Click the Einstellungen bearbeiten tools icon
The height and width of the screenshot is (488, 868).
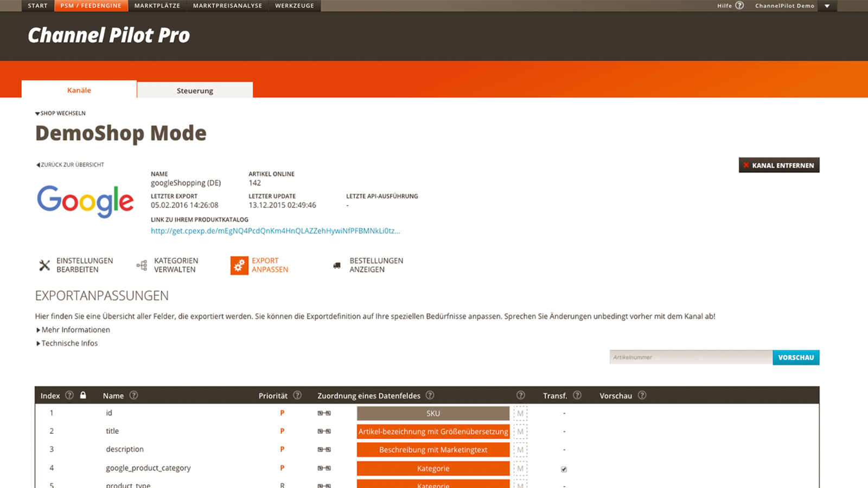click(x=44, y=265)
